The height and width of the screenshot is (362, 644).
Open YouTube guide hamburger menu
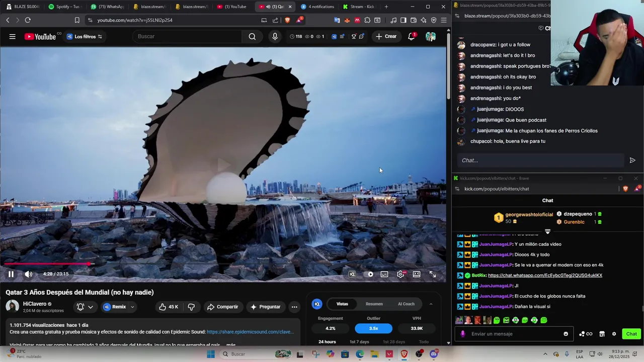[12, 36]
